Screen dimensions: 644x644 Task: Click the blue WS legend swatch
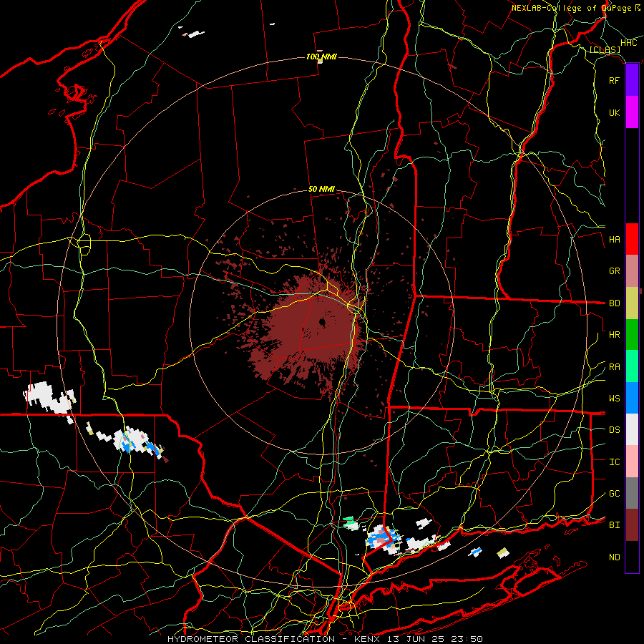[x=632, y=398]
